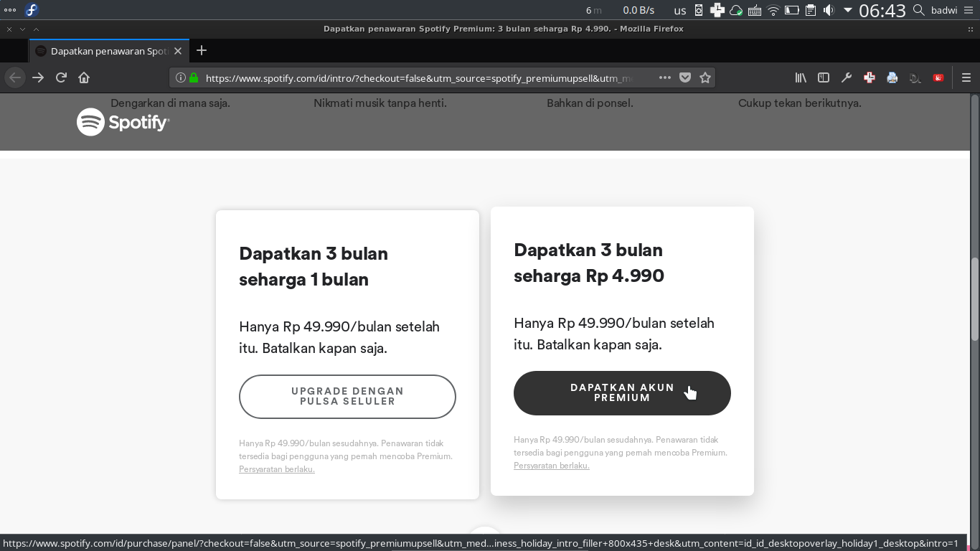Image resolution: width=980 pixels, height=551 pixels.
Task: Show site information for spotify.com
Action: [181, 77]
